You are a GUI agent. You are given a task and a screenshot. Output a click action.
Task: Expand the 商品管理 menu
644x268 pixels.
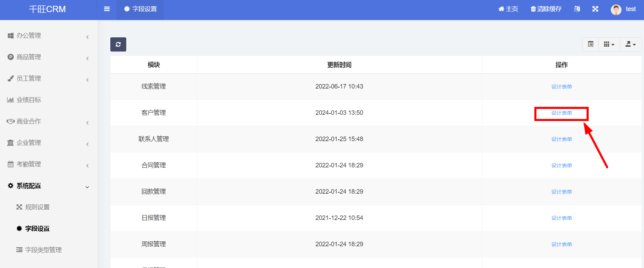coord(48,57)
